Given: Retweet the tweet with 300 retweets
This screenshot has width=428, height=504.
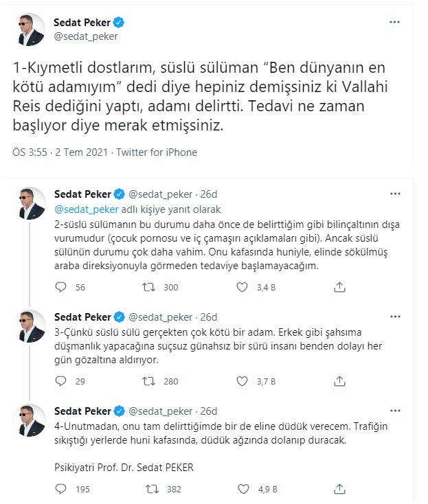Looking at the screenshot, I should [x=149, y=288].
